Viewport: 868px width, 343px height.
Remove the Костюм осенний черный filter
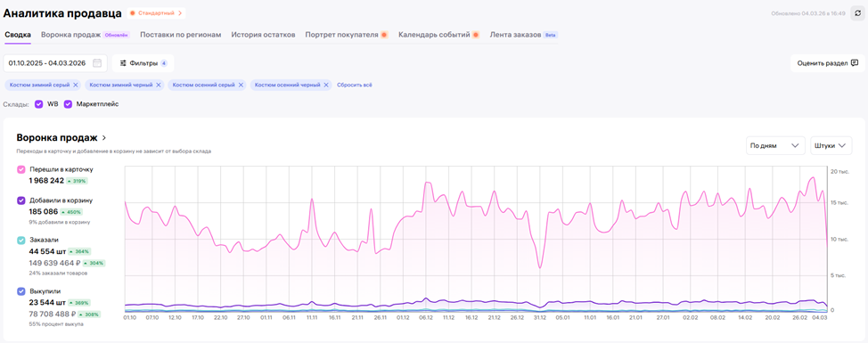click(x=326, y=86)
